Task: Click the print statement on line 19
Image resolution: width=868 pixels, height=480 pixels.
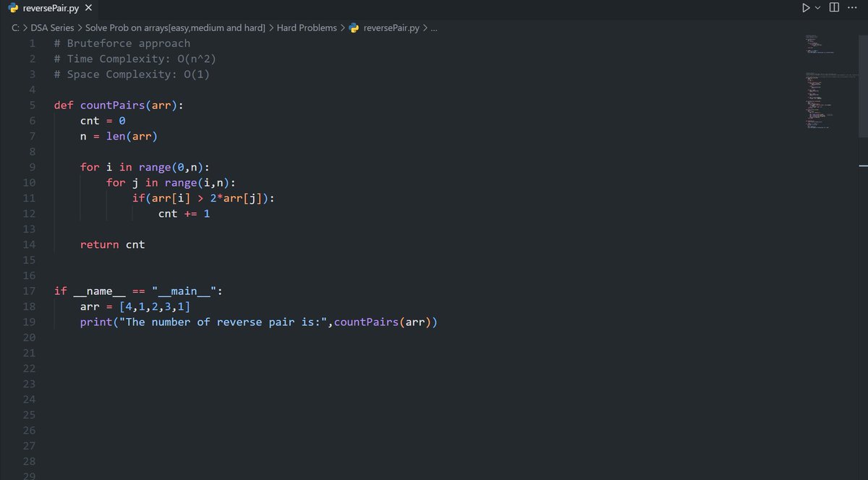Action: click(x=259, y=322)
